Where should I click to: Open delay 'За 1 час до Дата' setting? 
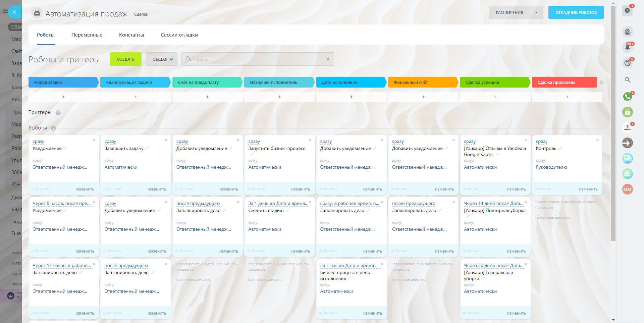click(x=350, y=266)
